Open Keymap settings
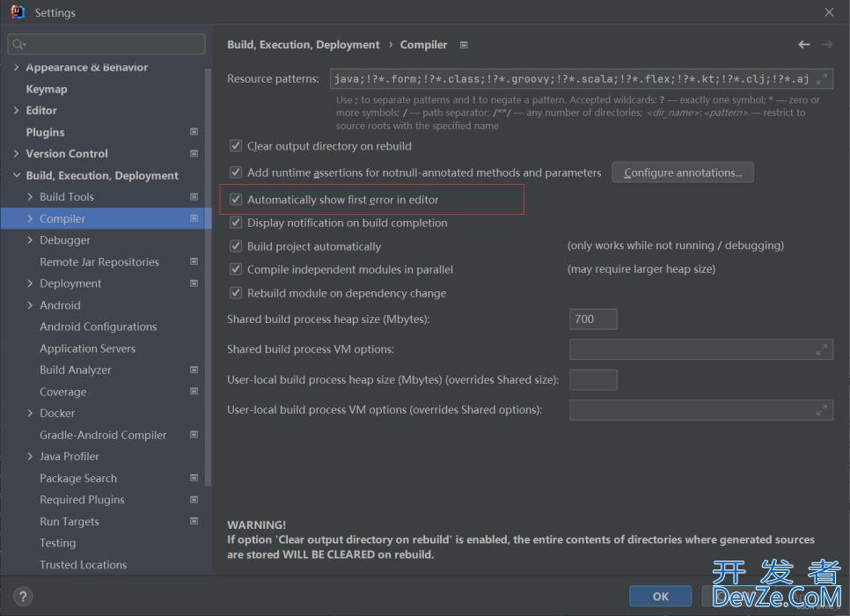850x616 pixels. [x=47, y=89]
